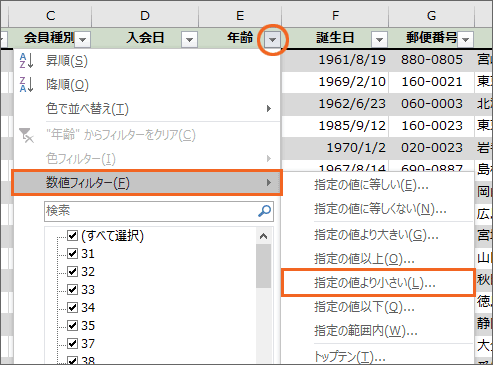This screenshot has height=365, width=493.
Task: Select column E header
Action: tap(240, 15)
